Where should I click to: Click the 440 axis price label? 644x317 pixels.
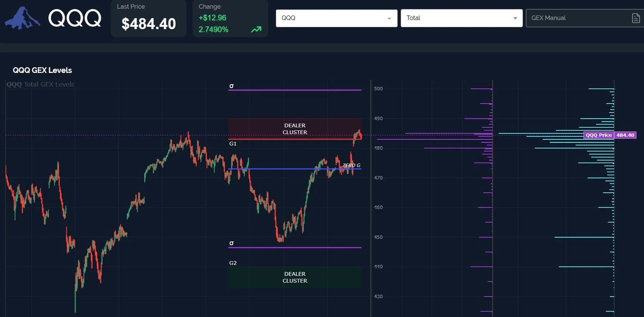tap(378, 267)
